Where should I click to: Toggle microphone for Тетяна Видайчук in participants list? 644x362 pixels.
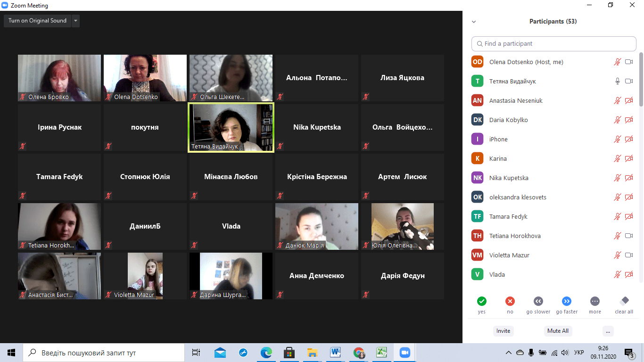pos(617,81)
